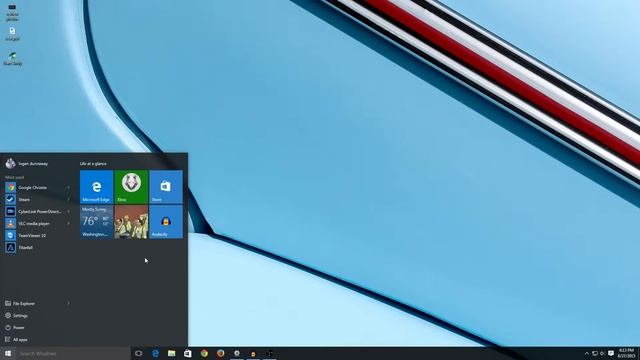This screenshot has width=640, height=360.
Task: Open the Weather tile showing 76°
Action: 96,222
